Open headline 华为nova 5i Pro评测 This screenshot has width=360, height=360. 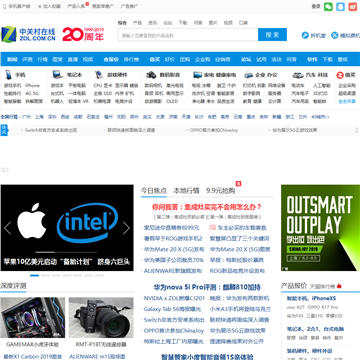click(207, 287)
